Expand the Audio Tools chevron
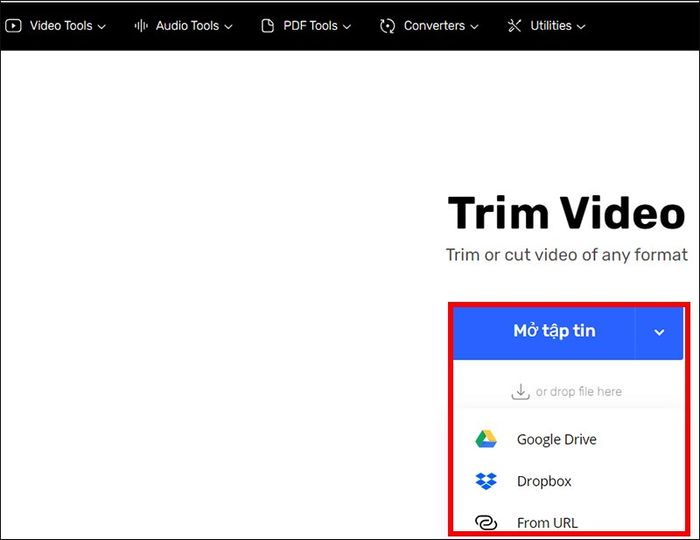This screenshot has height=540, width=700. tap(228, 27)
